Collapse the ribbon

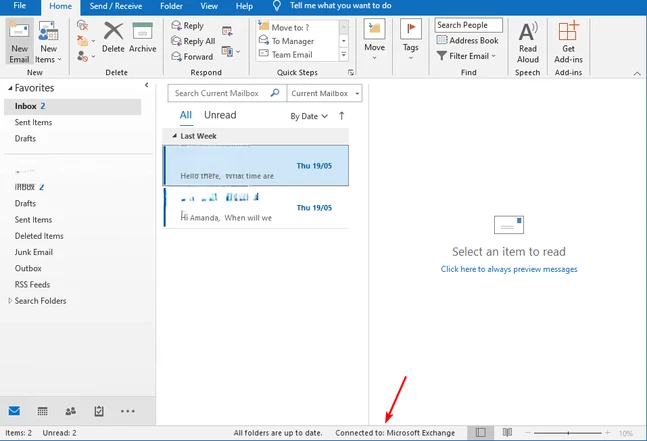click(x=637, y=73)
